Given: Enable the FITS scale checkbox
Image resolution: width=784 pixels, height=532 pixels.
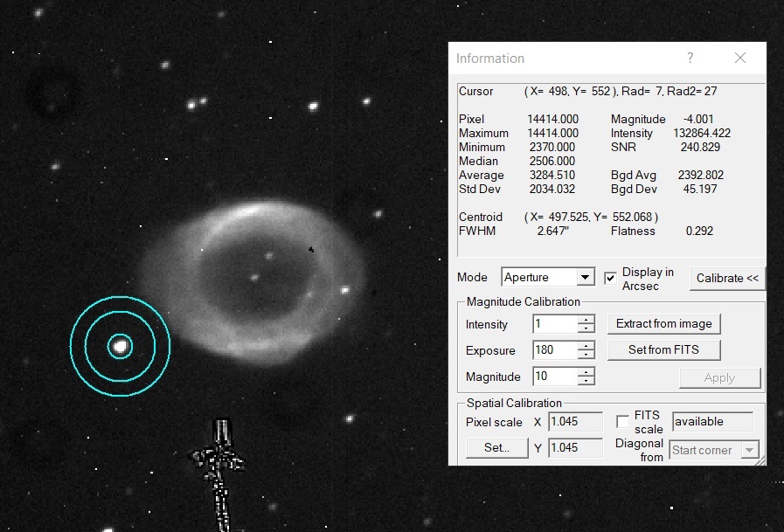Looking at the screenshot, I should click(622, 422).
